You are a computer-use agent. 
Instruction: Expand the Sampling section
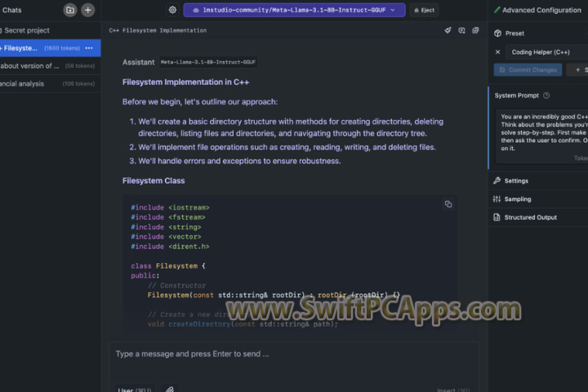click(x=538, y=199)
